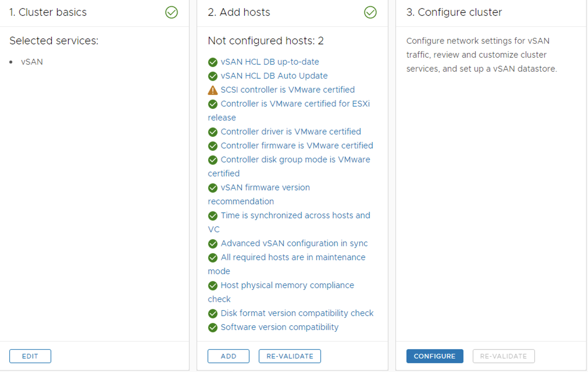The width and height of the screenshot is (588, 372).
Task: Click check icon beside Software version compatibility
Action: point(213,327)
